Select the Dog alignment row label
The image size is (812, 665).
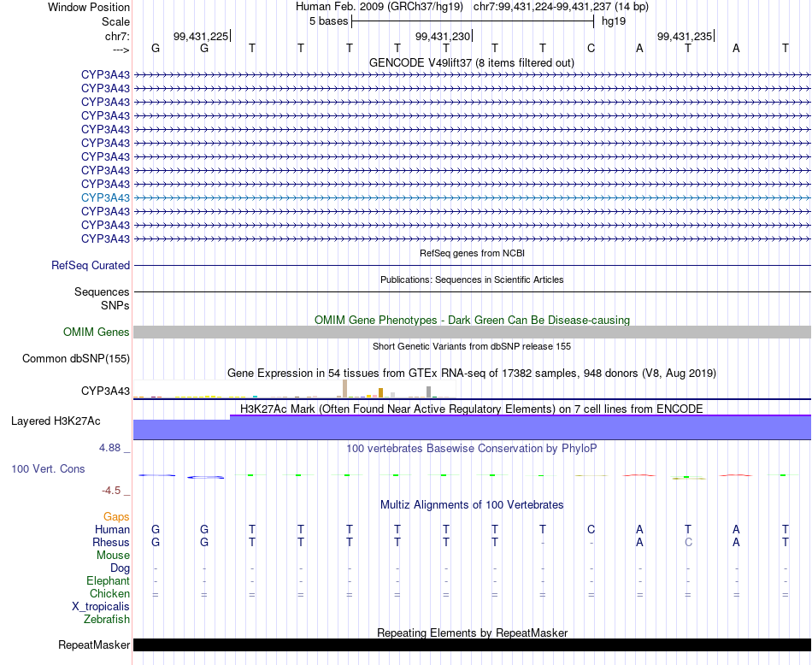pos(120,568)
